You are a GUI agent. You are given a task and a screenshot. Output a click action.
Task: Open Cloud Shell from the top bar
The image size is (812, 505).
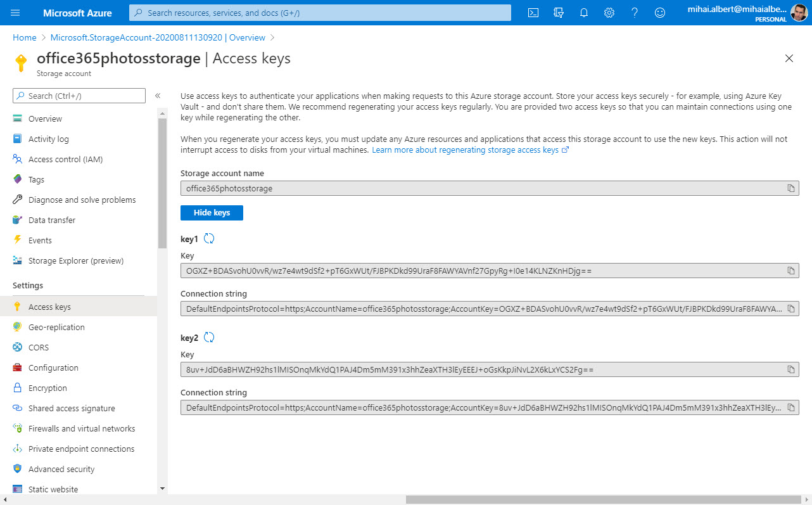point(534,13)
